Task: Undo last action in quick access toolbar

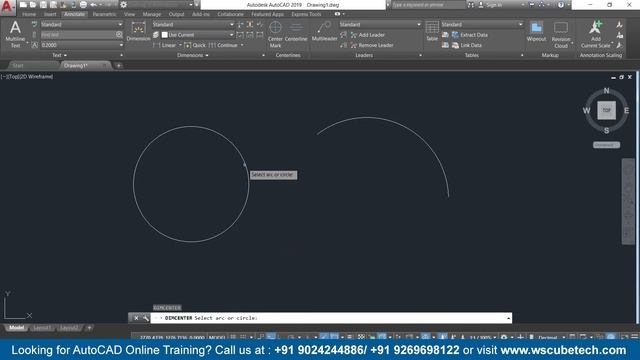Action: [x=93, y=5]
